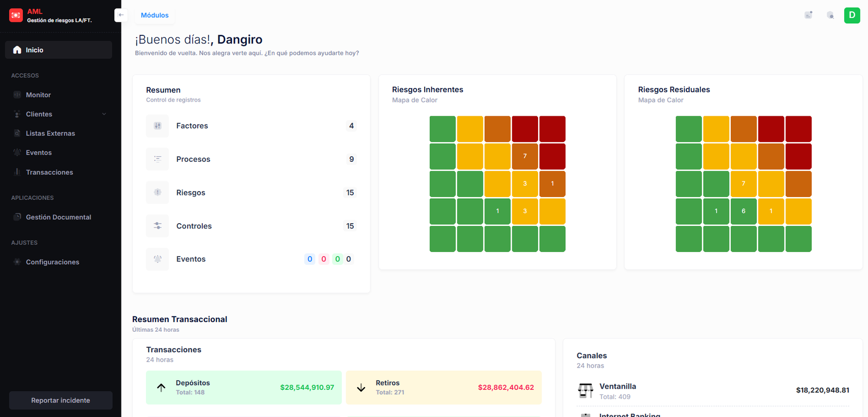Open Eventos from the sidebar
Viewport: 868px width, 417px height.
point(39,153)
